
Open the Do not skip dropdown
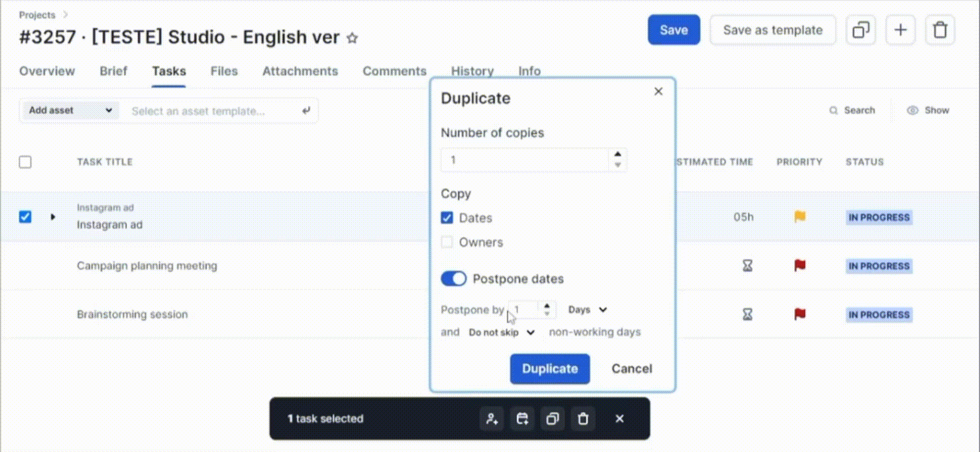[x=501, y=333]
